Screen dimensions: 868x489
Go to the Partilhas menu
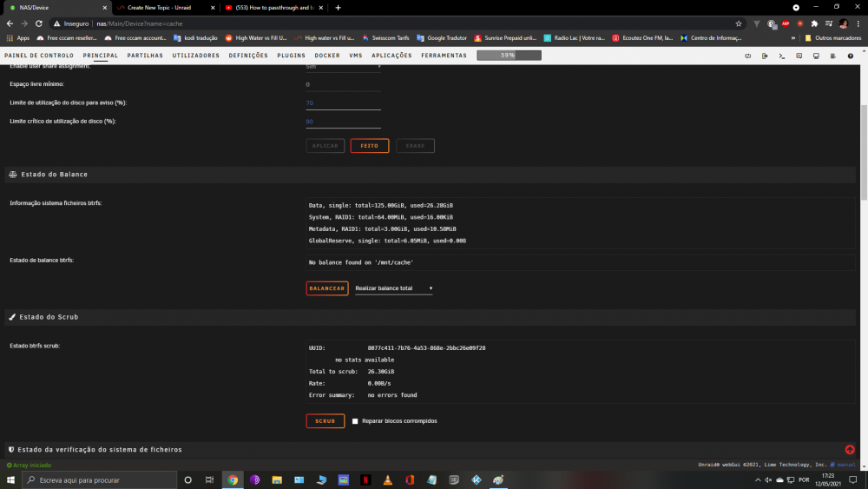pos(145,56)
